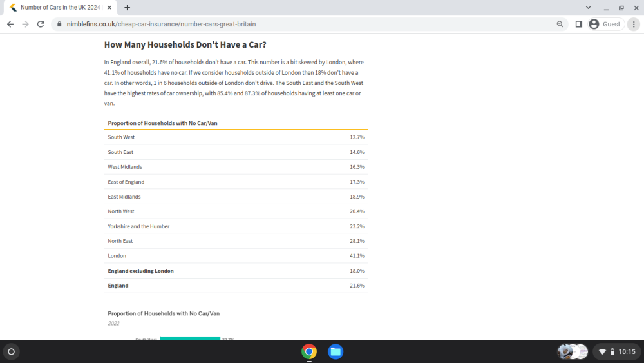The height and width of the screenshot is (363, 644).
Task: Open Chrome three-dot menu
Action: pos(634,25)
